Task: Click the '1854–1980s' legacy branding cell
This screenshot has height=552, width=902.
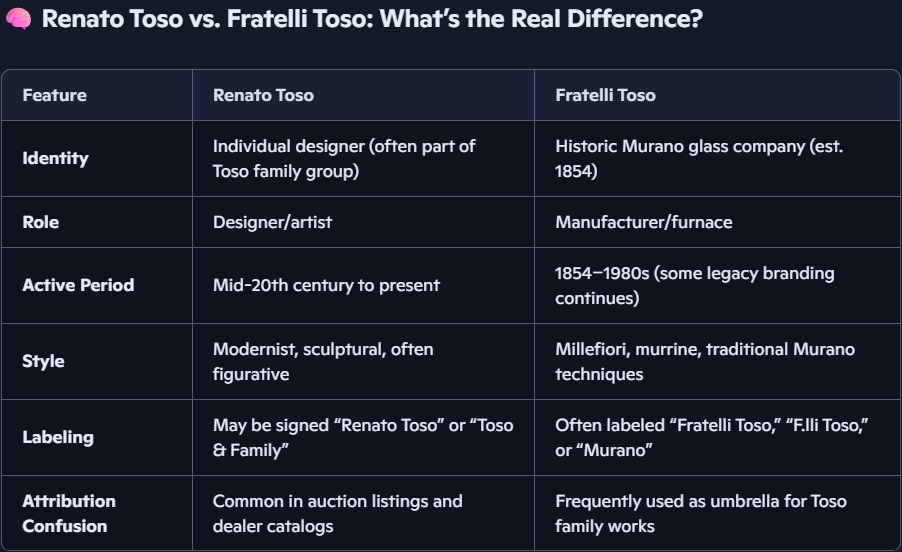Action: [694, 285]
